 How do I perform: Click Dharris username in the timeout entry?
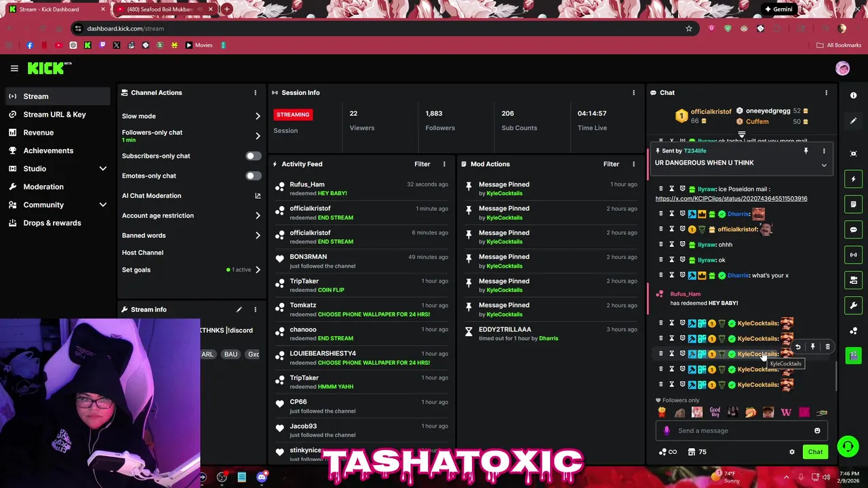[x=549, y=338]
